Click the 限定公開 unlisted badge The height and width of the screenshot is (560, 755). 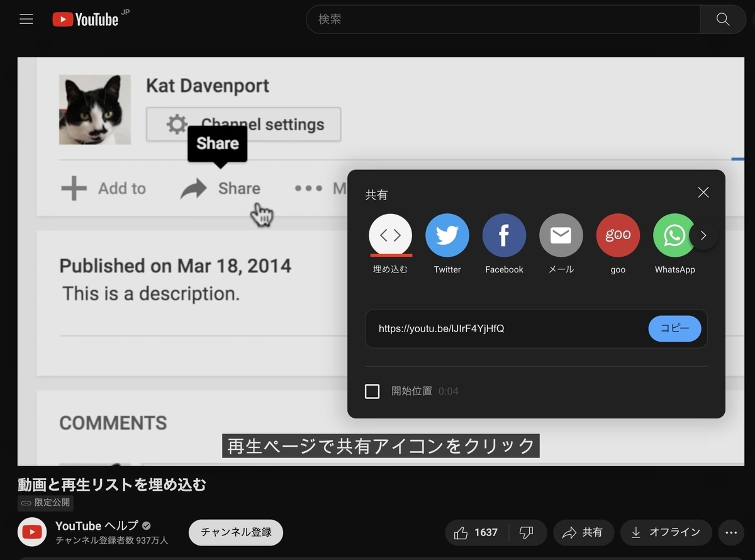click(46, 503)
